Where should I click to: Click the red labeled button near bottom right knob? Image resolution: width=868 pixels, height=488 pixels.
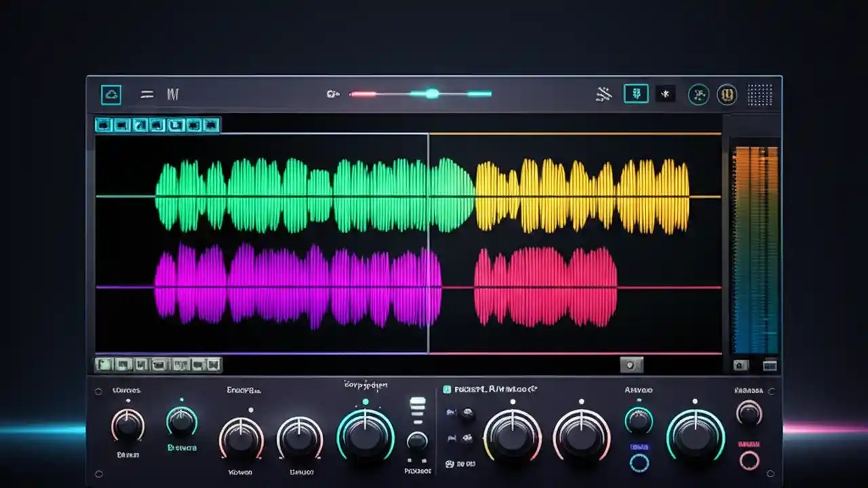coord(749,442)
